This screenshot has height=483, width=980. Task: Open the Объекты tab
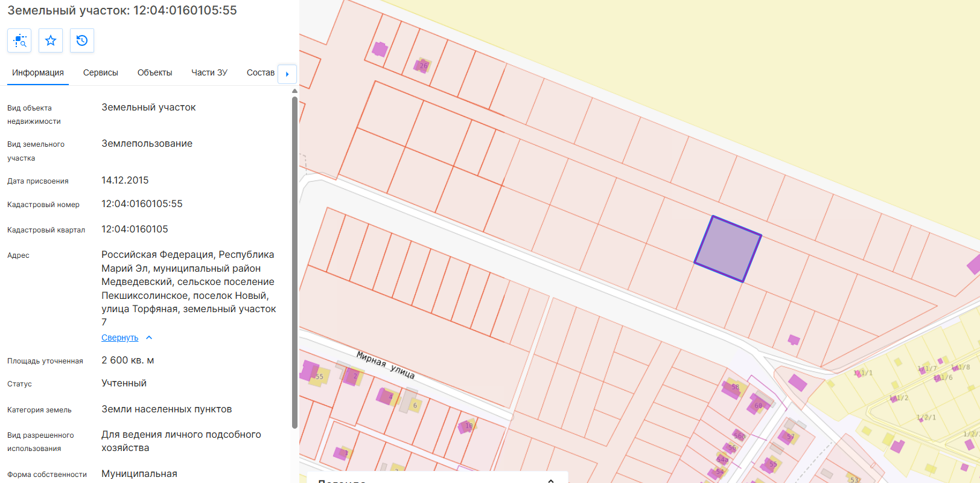point(154,72)
